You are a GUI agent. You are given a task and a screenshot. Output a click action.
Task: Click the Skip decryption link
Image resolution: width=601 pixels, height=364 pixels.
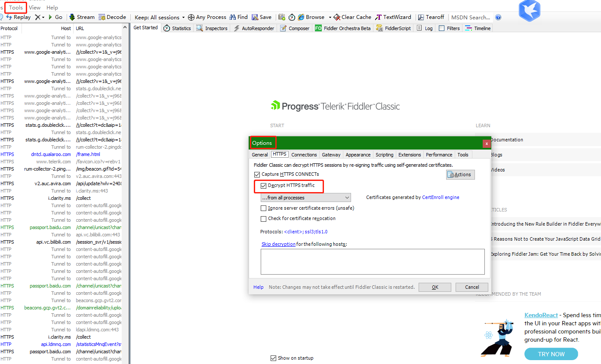tap(278, 244)
